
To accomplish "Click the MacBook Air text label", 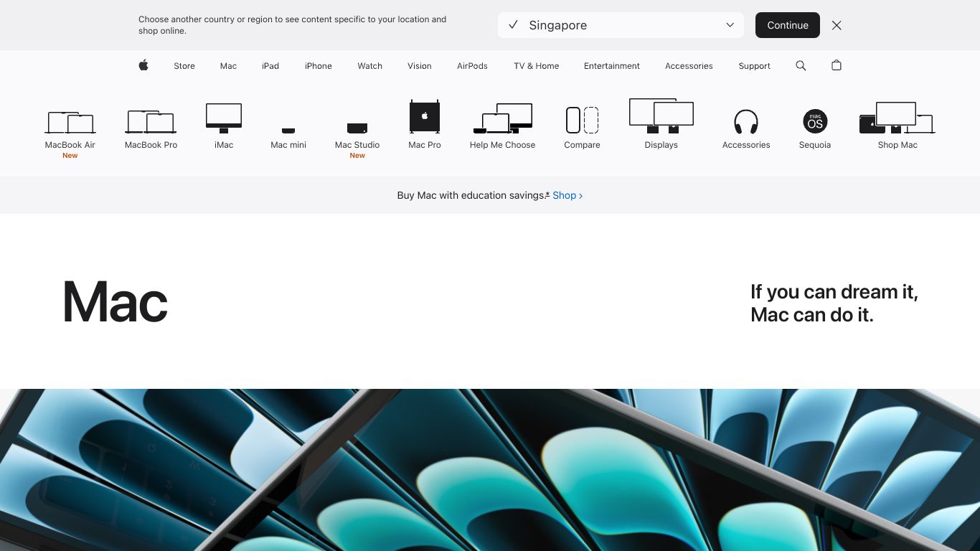I will [x=70, y=145].
